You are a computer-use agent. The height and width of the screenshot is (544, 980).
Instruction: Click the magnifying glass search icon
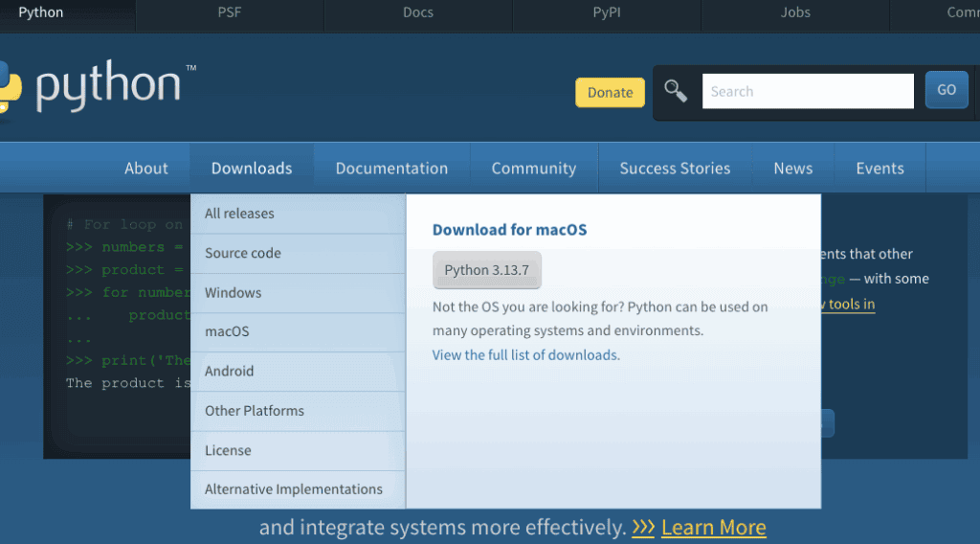pyautogui.click(x=676, y=91)
